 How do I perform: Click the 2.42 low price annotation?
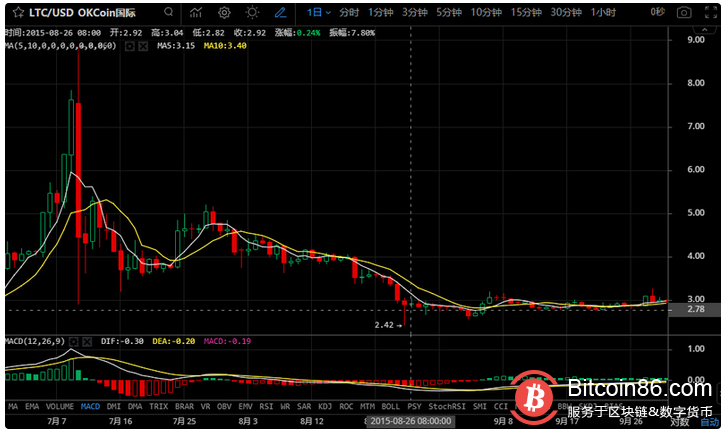click(x=388, y=325)
